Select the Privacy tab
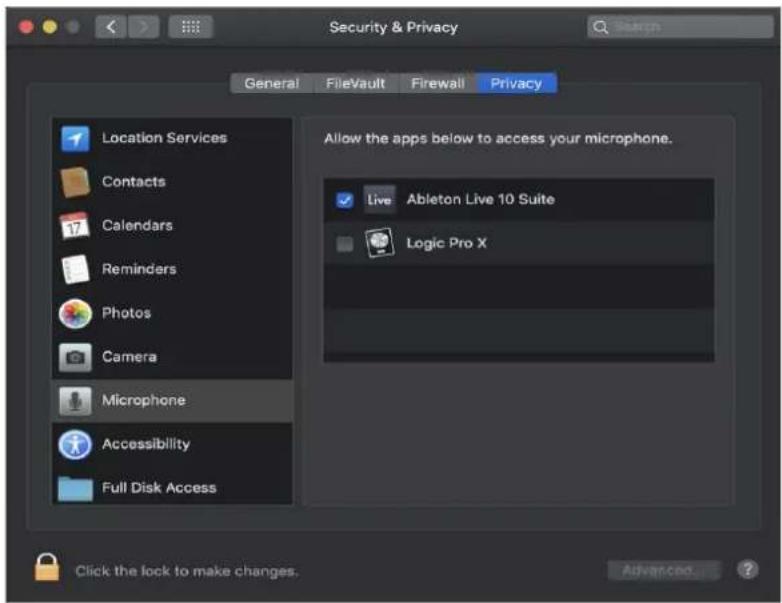782x603 pixels. pos(516,83)
